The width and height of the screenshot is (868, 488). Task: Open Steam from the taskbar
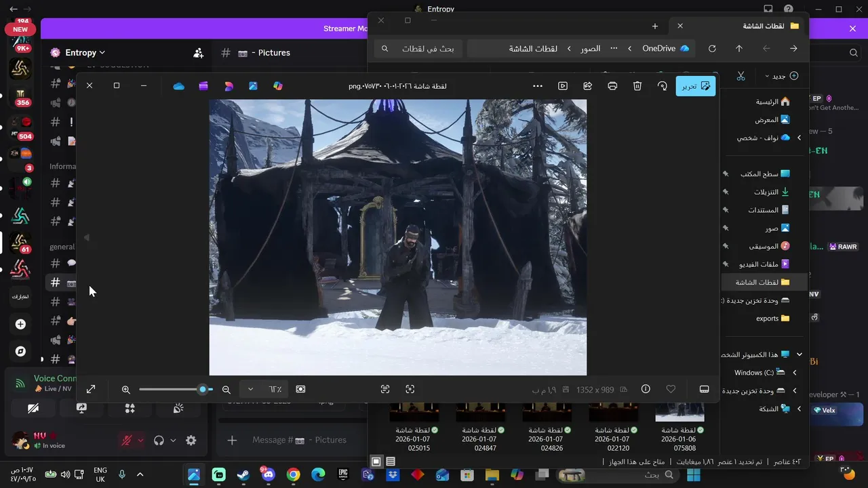point(243,475)
